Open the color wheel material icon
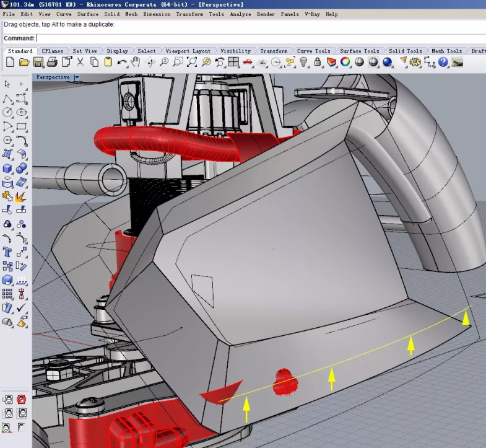Screen dimensions: 486x448 pyautogui.click(x=345, y=62)
